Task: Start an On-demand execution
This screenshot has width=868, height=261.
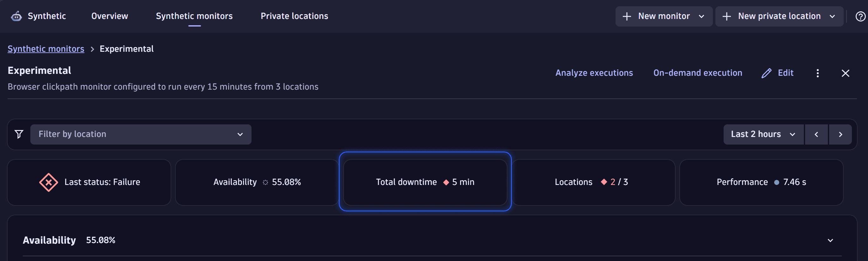Action: coord(697,73)
